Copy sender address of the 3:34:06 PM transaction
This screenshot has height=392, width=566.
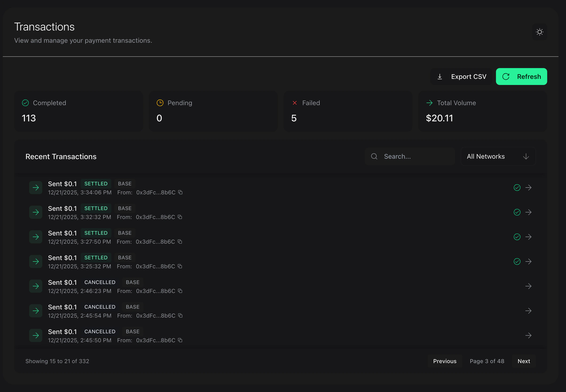[180, 192]
